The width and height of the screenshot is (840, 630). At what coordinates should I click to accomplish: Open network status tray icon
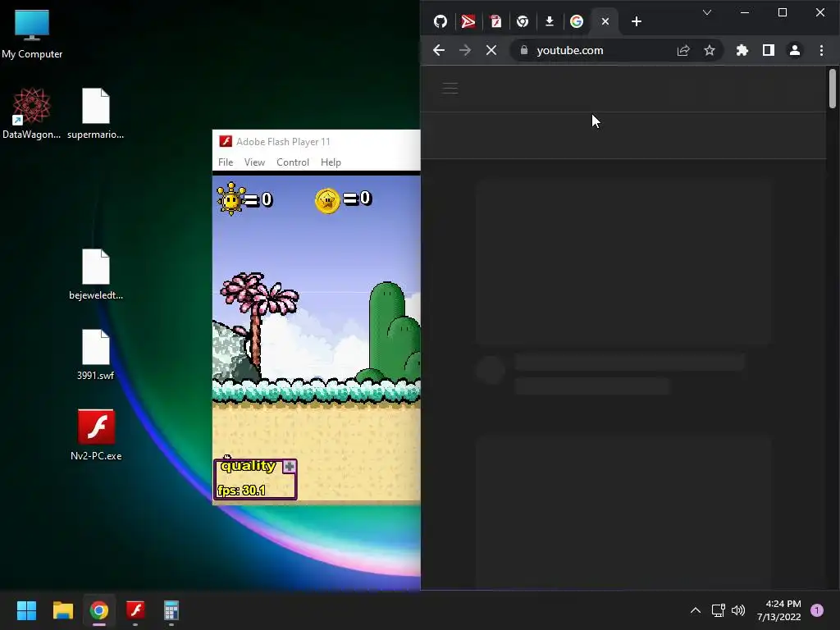[718, 610]
